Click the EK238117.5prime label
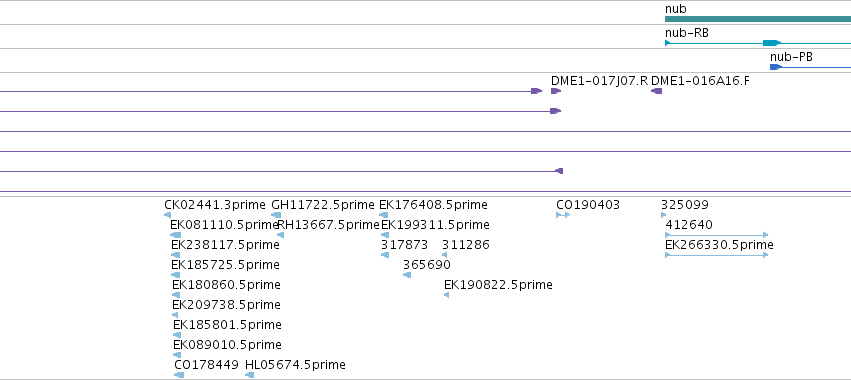 pyautogui.click(x=225, y=245)
